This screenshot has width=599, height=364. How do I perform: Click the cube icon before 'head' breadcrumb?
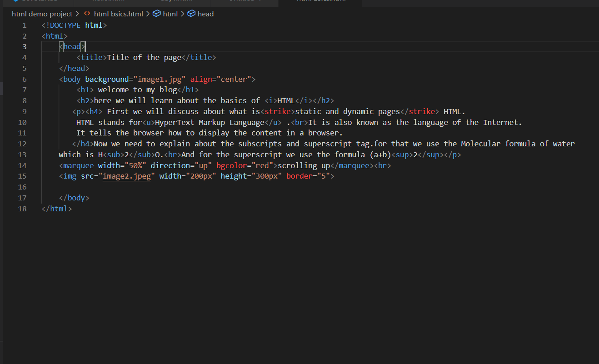pyautogui.click(x=191, y=14)
